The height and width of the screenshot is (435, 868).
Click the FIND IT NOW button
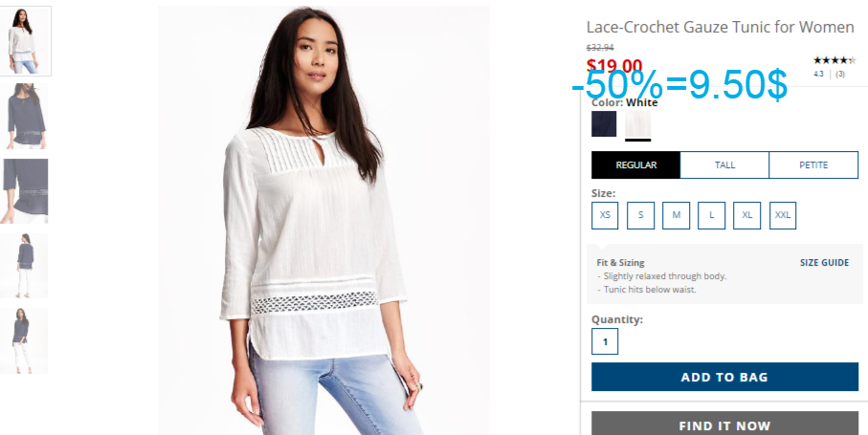point(724,424)
